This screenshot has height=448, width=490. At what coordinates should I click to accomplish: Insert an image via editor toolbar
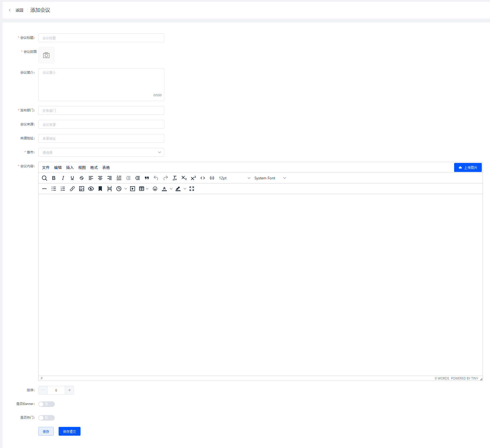tap(82, 189)
